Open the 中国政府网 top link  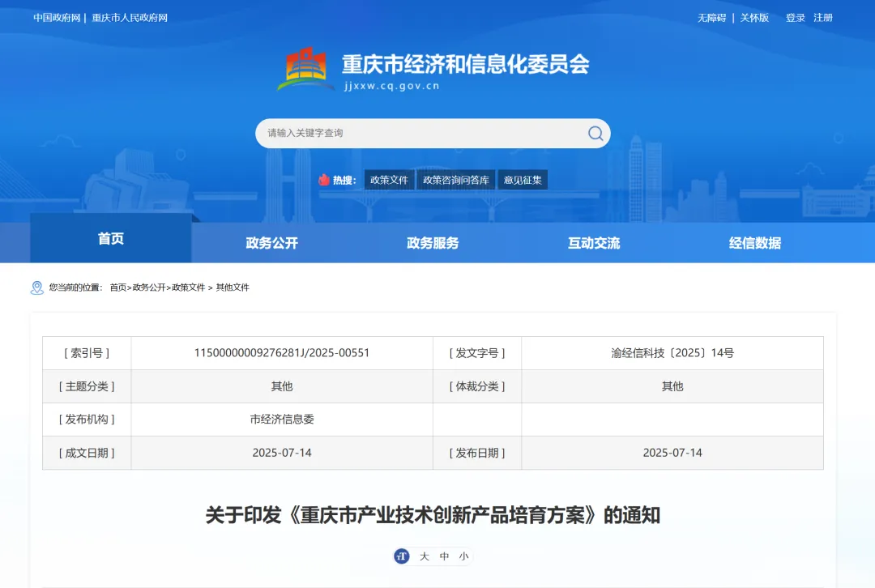coord(56,18)
